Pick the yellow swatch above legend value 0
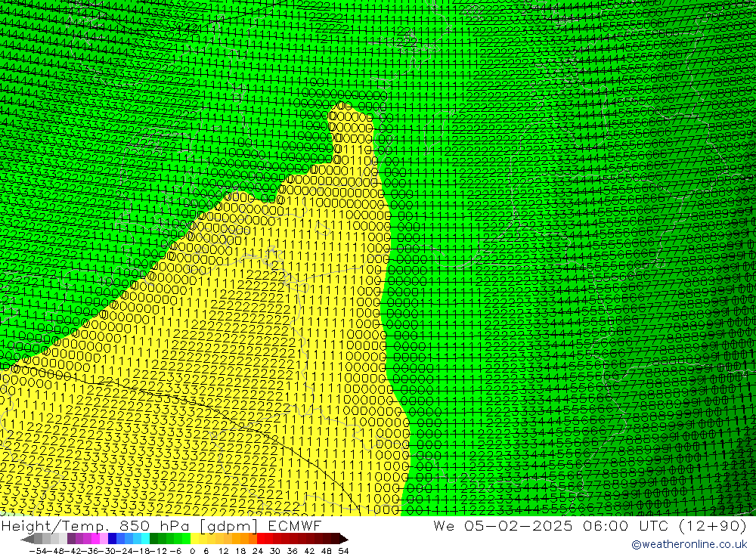756x554 pixels. (194, 539)
